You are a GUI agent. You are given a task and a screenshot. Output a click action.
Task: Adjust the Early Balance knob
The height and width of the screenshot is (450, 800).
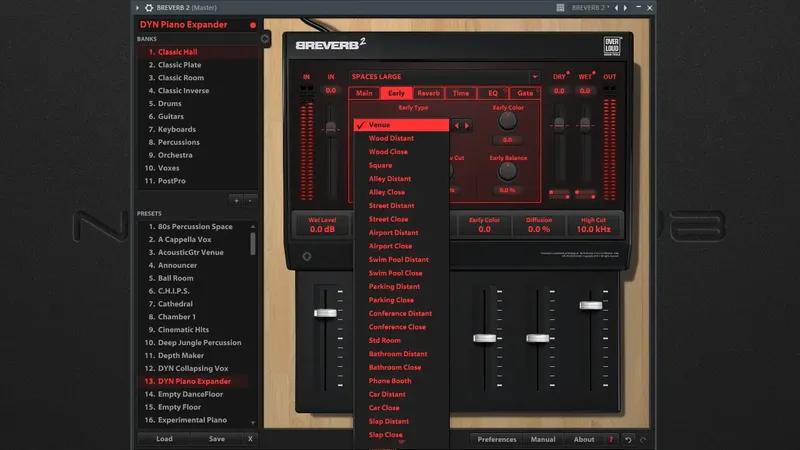pos(507,171)
